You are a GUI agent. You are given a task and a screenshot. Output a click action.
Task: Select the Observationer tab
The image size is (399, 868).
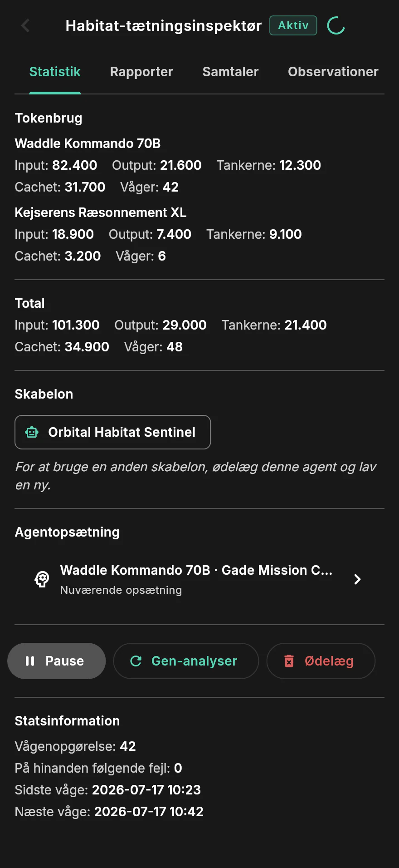[x=333, y=72]
